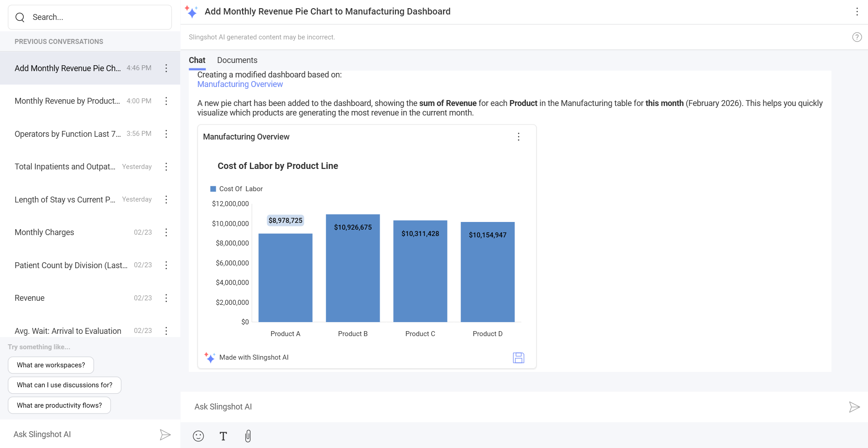Open options for Add Monthly Revenue Pie Ch... conversation

(166, 68)
